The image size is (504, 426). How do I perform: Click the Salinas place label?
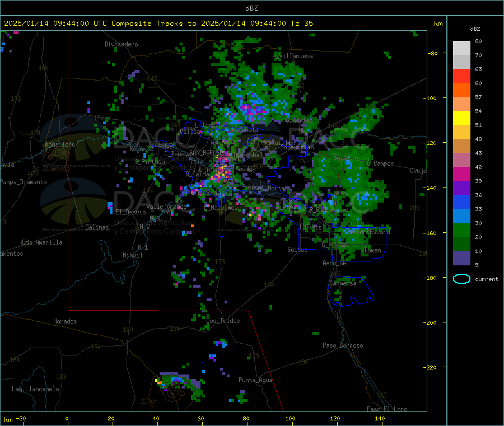tap(97, 227)
